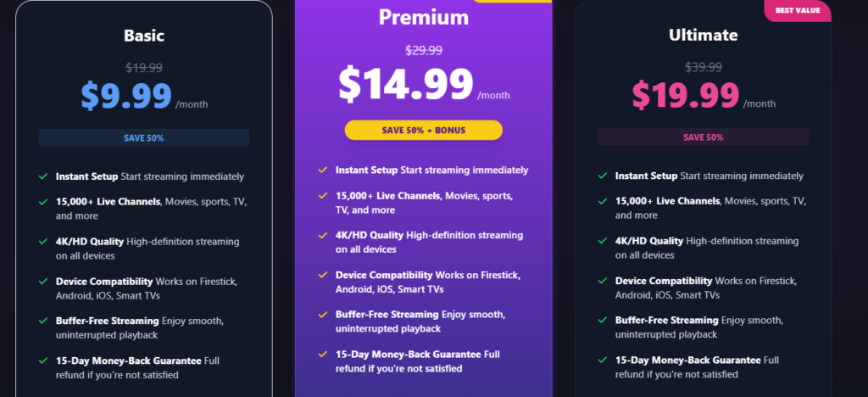Click the Basic plan SAVE 50% banner
Screen dimensions: 868x397
144,137
